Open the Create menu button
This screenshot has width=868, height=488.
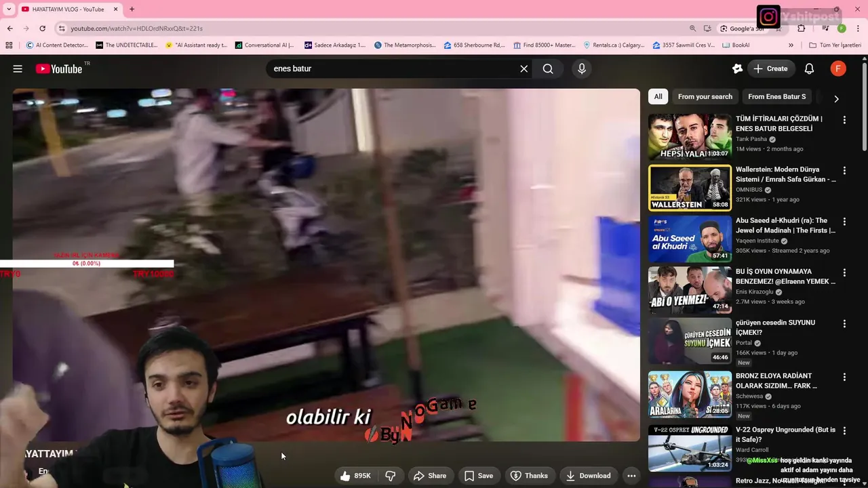(x=770, y=68)
